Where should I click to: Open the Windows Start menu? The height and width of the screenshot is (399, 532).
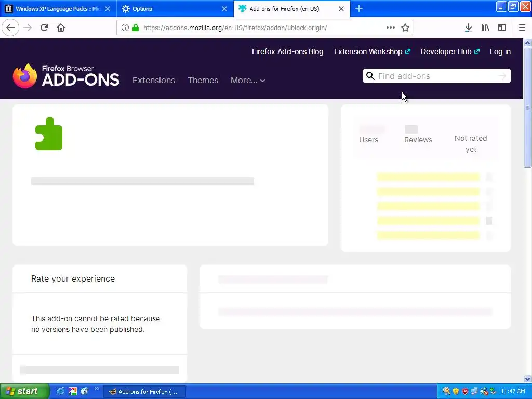coord(24,391)
